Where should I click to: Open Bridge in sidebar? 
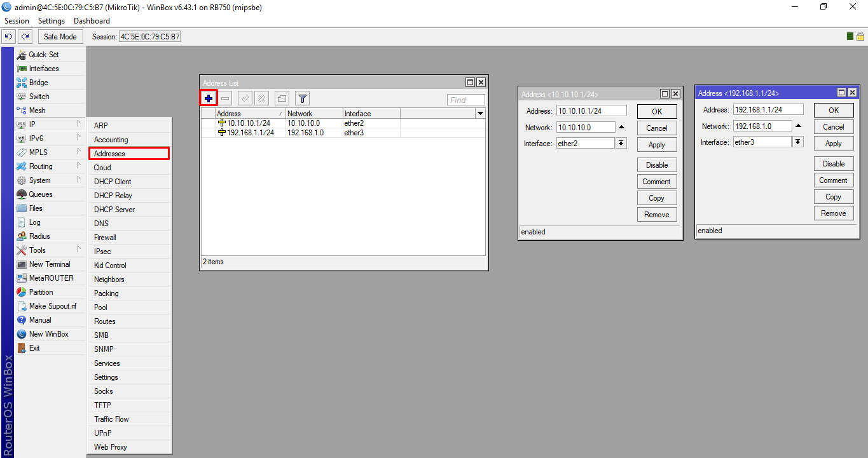coord(50,83)
